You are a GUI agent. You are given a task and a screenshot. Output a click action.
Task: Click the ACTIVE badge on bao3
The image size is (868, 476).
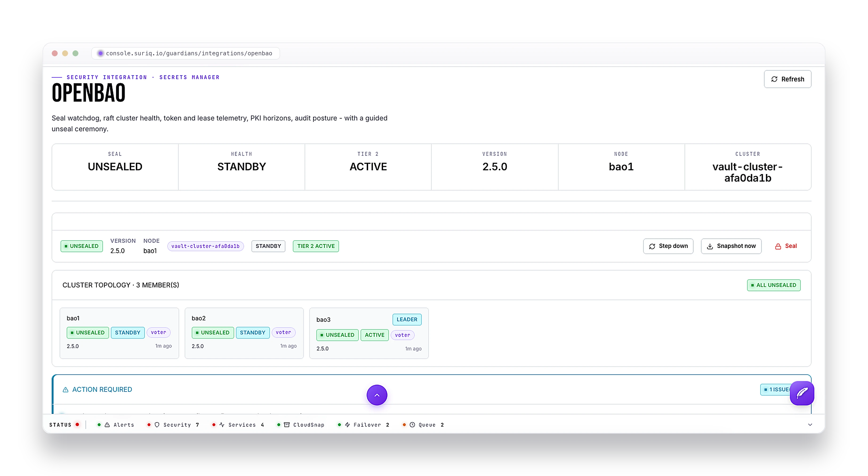pos(374,335)
